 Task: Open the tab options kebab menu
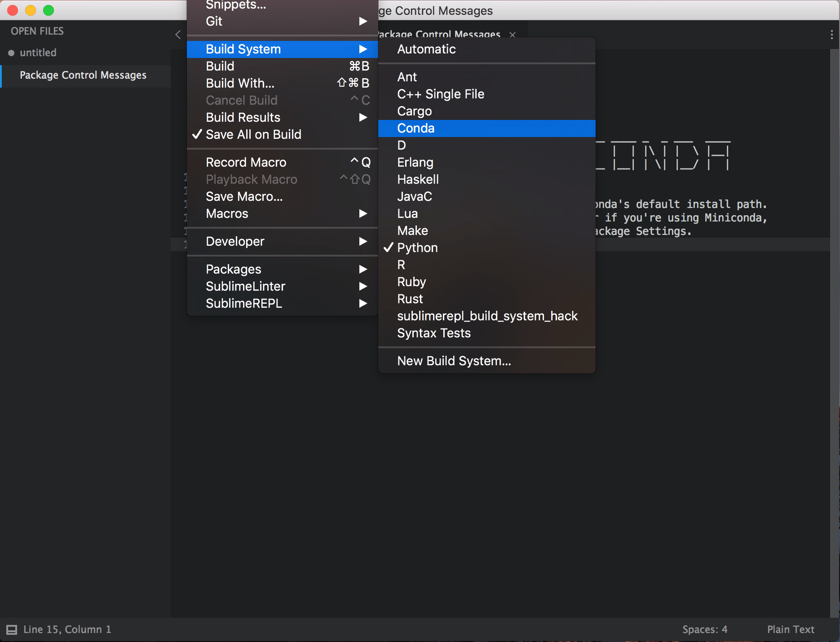(x=831, y=35)
